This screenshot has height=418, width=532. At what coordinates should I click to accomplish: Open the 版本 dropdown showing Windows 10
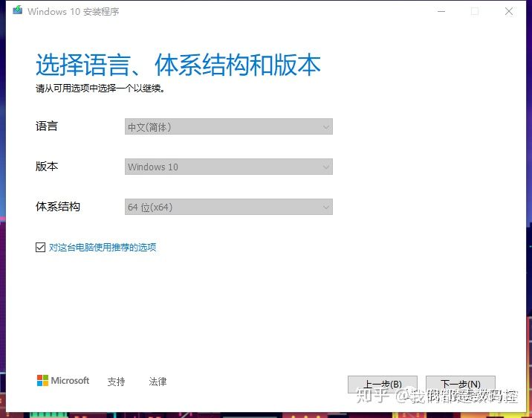pos(229,167)
